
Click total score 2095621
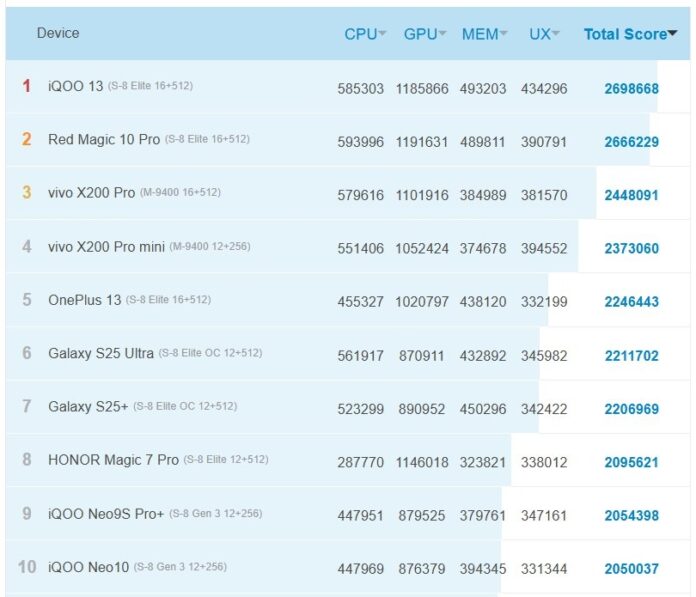point(632,463)
